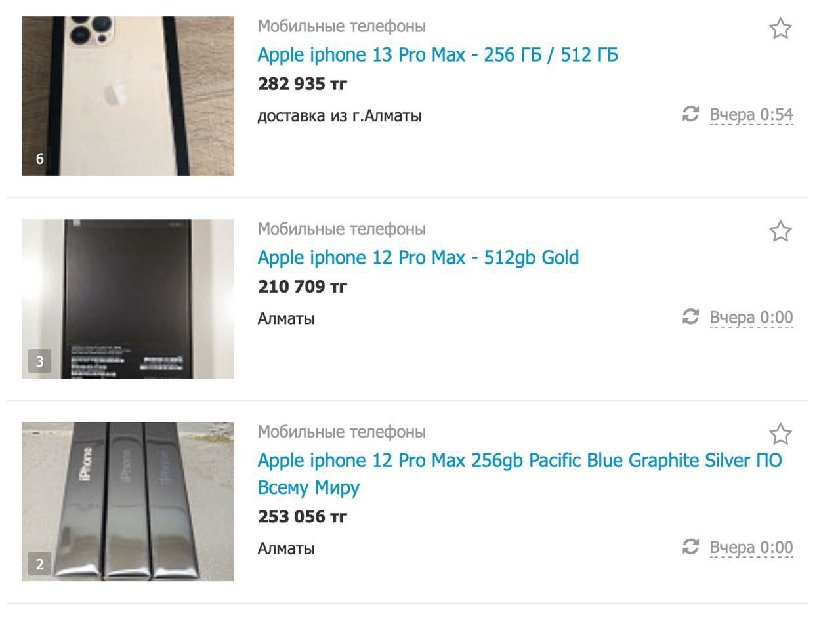Star the iPhone 12 Pro Max 512gb Gold listing
840x618 pixels.
click(x=780, y=232)
